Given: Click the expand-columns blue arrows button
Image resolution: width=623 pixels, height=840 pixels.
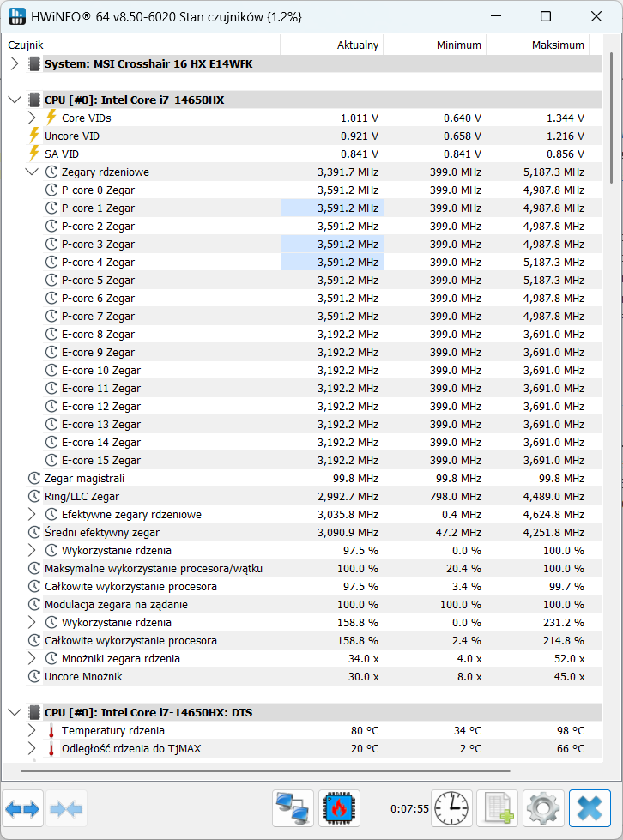Looking at the screenshot, I should pyautogui.click(x=22, y=808).
